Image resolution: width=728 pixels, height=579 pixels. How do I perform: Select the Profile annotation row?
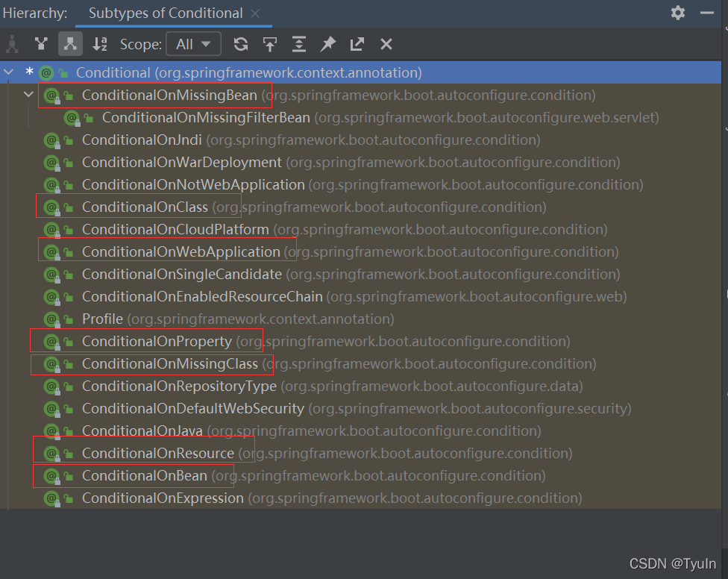(x=360, y=319)
